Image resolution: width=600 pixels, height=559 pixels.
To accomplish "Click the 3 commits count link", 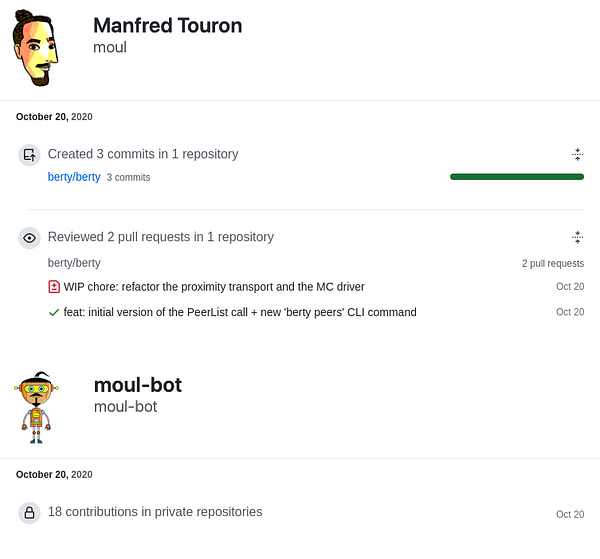I will click(x=128, y=177).
